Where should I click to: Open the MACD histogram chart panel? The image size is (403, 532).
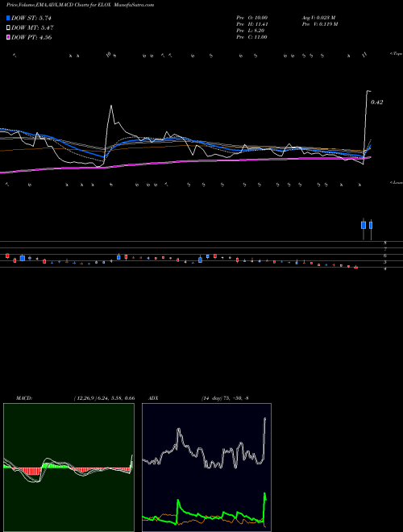(x=69, y=468)
